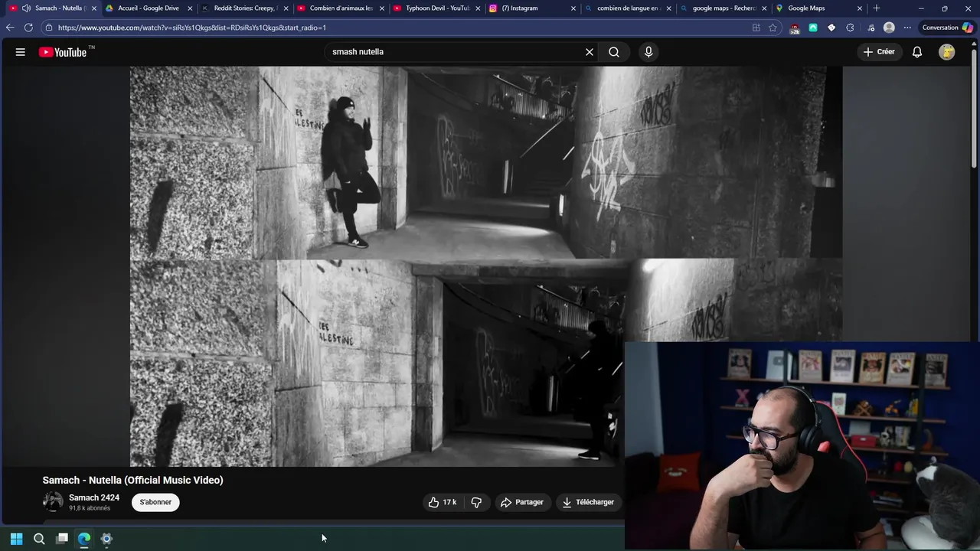Open the Windows Start menu
This screenshot has width=980, height=551.
(x=17, y=539)
